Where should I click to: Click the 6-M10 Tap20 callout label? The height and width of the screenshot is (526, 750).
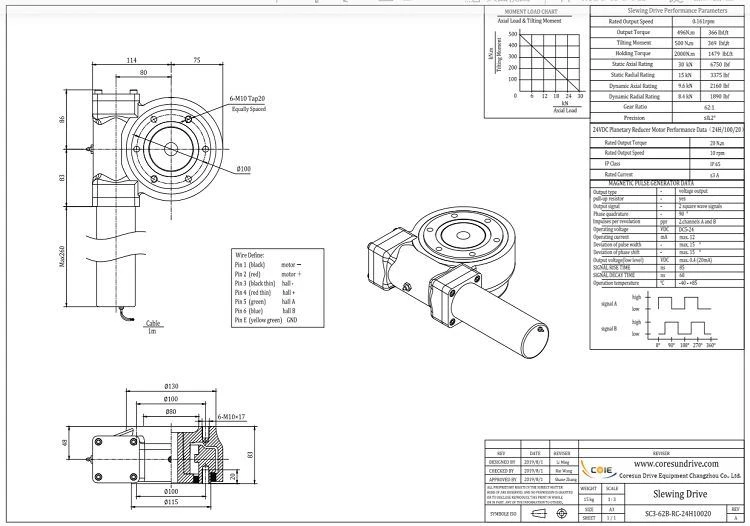pyautogui.click(x=247, y=99)
